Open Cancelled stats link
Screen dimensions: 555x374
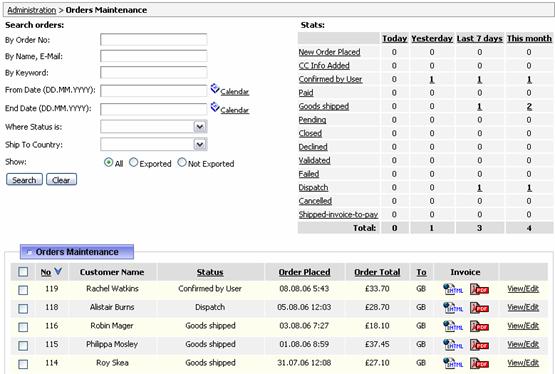pyautogui.click(x=315, y=201)
